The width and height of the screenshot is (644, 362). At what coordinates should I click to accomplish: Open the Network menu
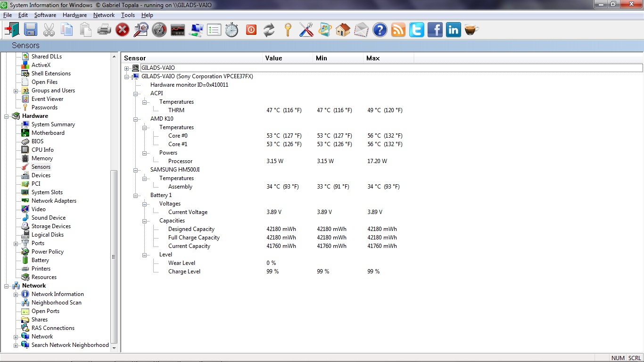click(104, 15)
